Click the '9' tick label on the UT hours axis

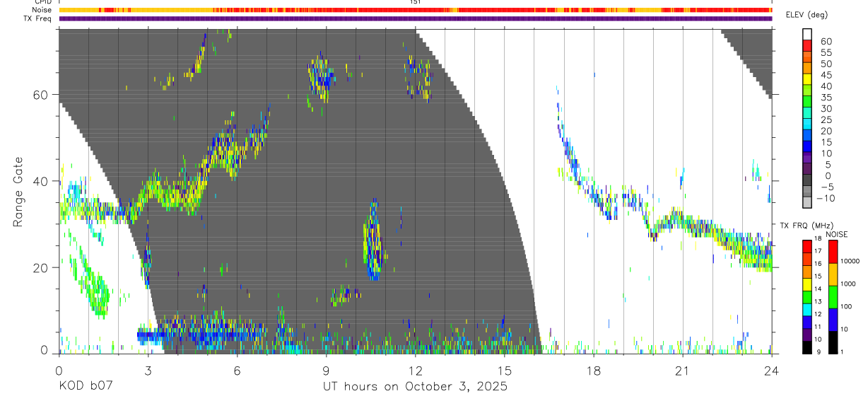coord(326,371)
